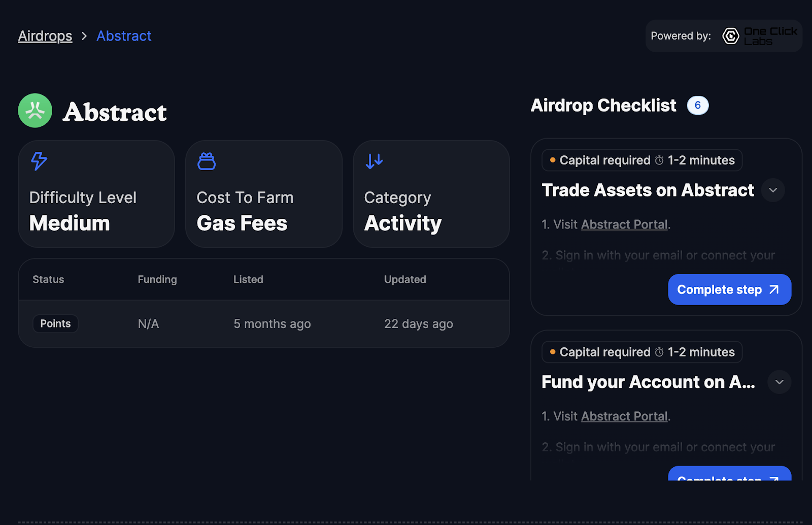Click the breadcrumb separator arrow icon
Viewport: 812px width, 525px height.
(x=84, y=36)
